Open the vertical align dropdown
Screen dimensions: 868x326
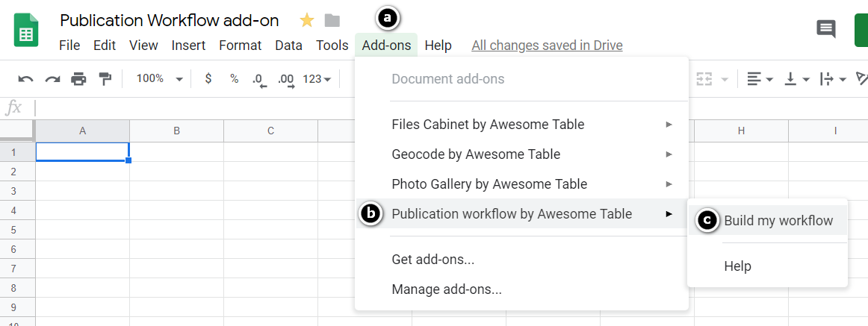pyautogui.click(x=796, y=79)
